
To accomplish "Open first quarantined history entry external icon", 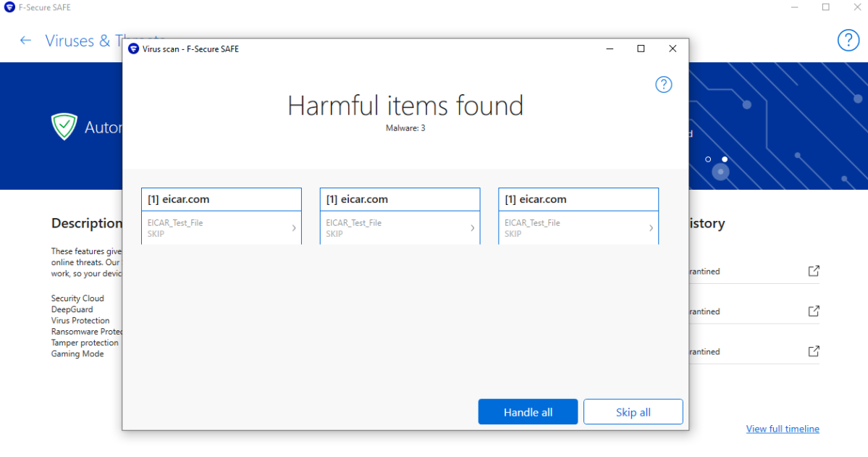I will pos(813,271).
